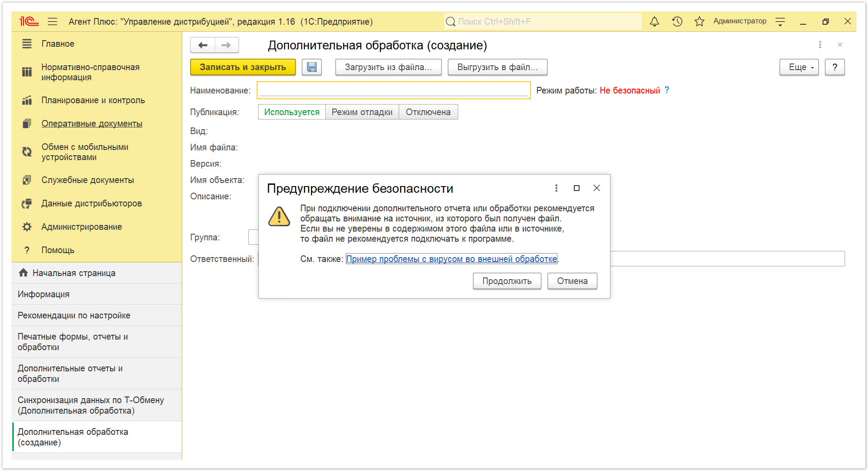Viewport: 868px width, 471px height.
Task: Open Служебные документы section
Action: pyautogui.click(x=88, y=180)
